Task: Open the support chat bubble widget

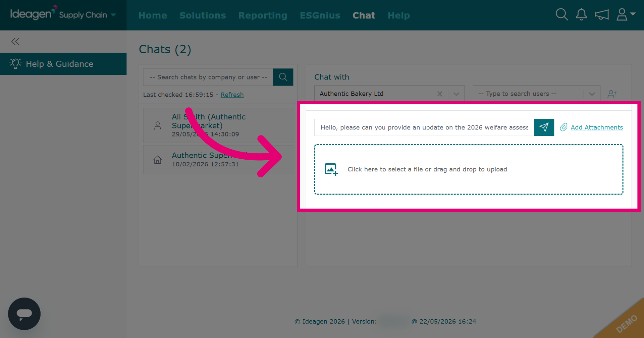Action: [24, 314]
